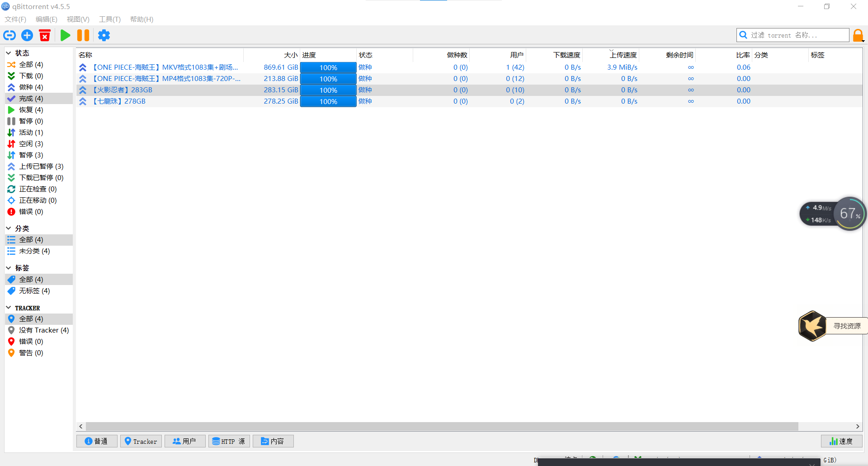
Task: Select status filter 正在检查 (0)
Action: [x=39, y=189]
